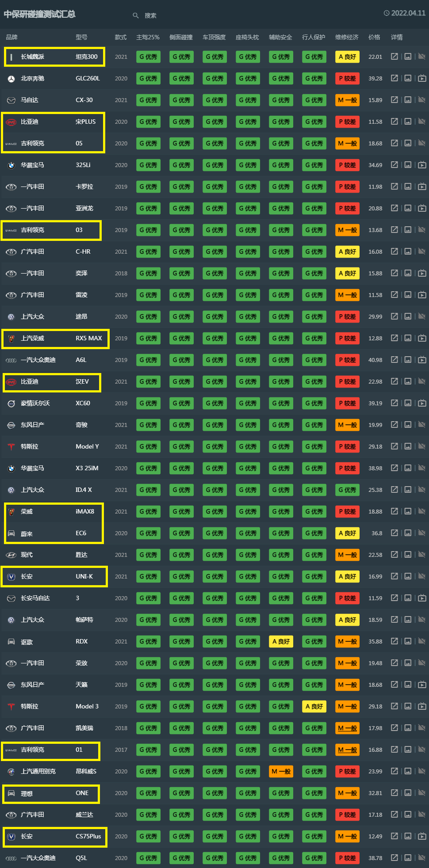Screen dimensions: 429x868
Task: Click the Audi logo in the A6L row
Action: [11, 360]
